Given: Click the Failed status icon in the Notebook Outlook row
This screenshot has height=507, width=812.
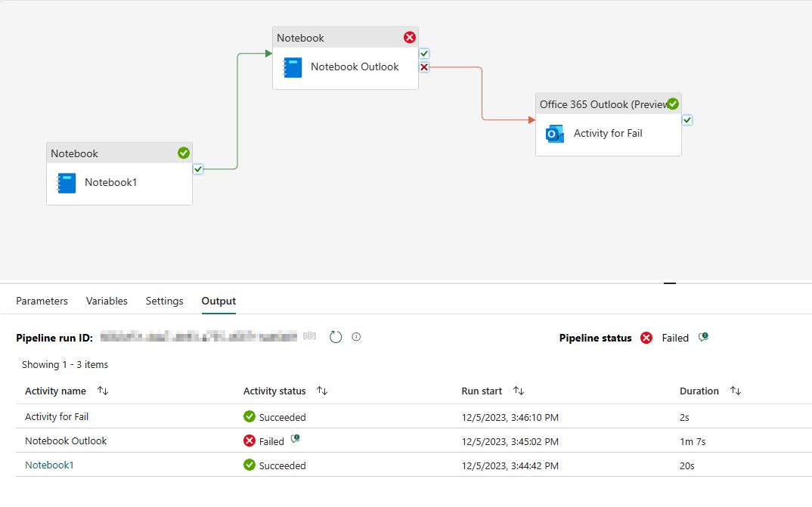Looking at the screenshot, I should tap(249, 441).
